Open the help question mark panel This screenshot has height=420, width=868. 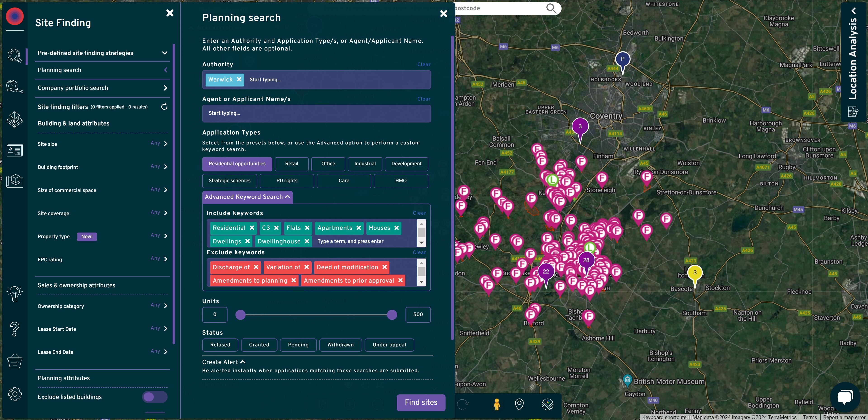[x=14, y=329]
